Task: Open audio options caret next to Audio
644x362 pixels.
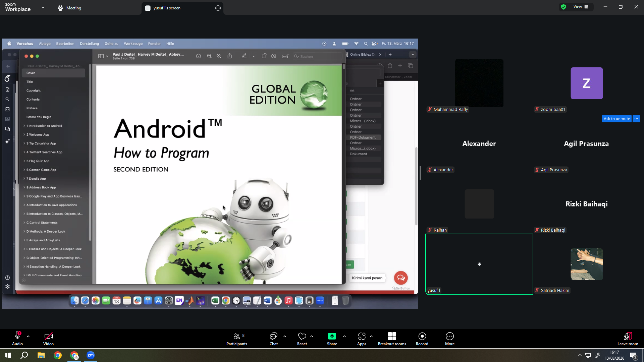Action: (x=28, y=336)
